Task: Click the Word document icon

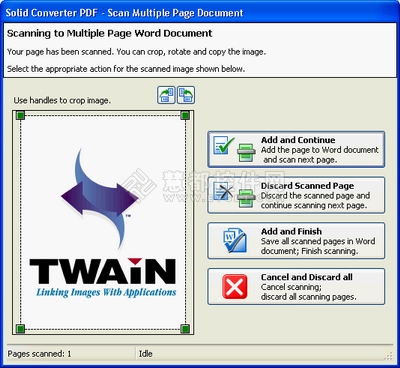Action: (x=235, y=241)
